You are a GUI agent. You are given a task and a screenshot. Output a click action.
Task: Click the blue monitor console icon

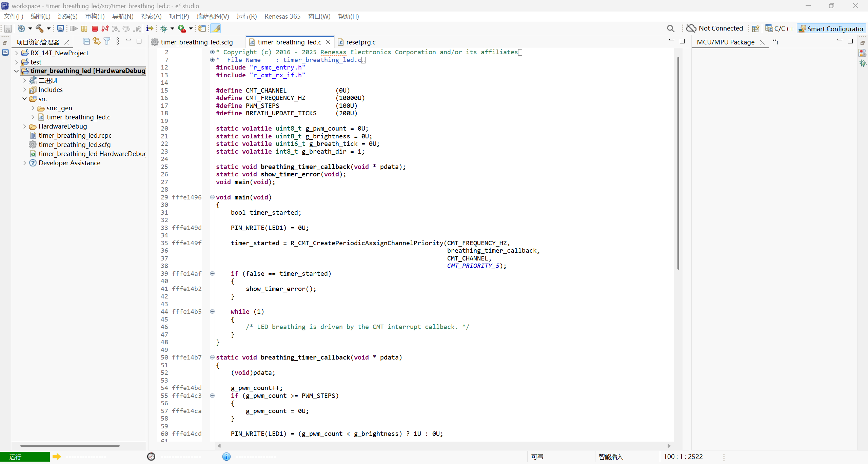(61, 28)
